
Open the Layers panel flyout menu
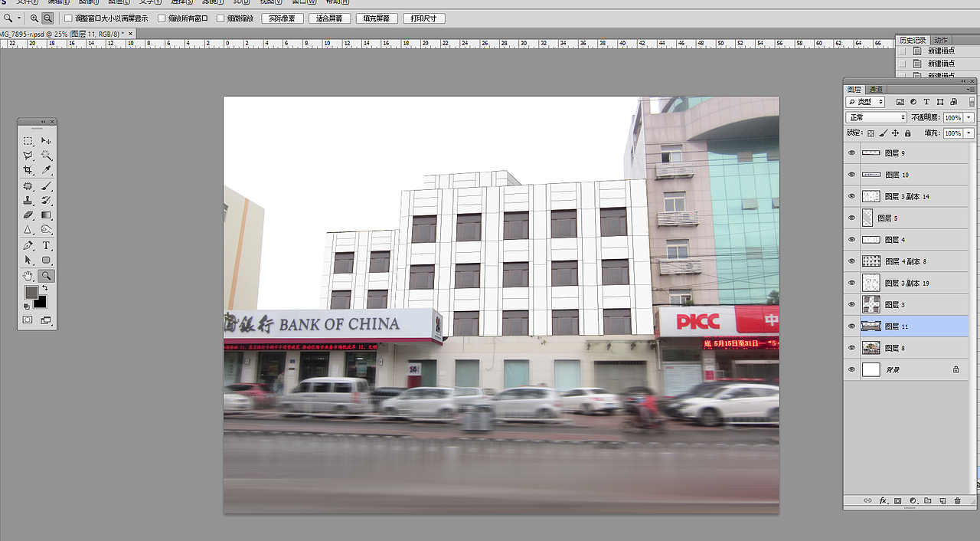[971, 90]
